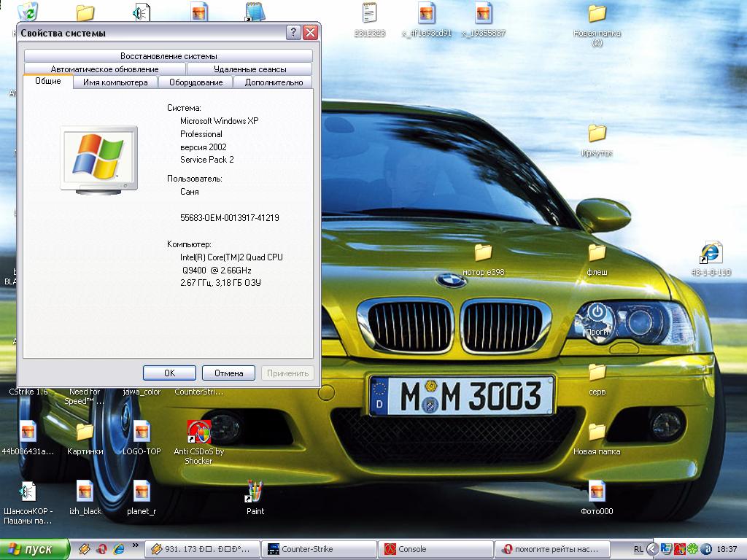Switch to помогите рейты Opera taskbar window
The width and height of the screenshot is (747, 560).
pyautogui.click(x=553, y=549)
